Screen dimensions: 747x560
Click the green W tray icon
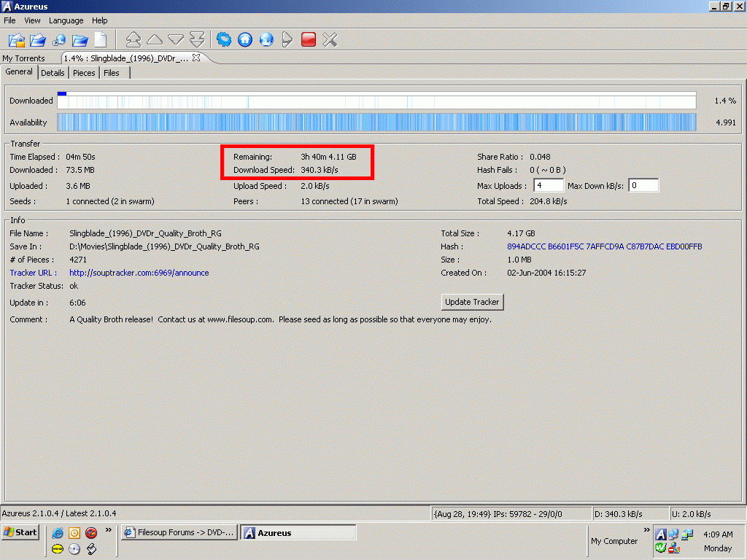pyautogui.click(x=660, y=548)
